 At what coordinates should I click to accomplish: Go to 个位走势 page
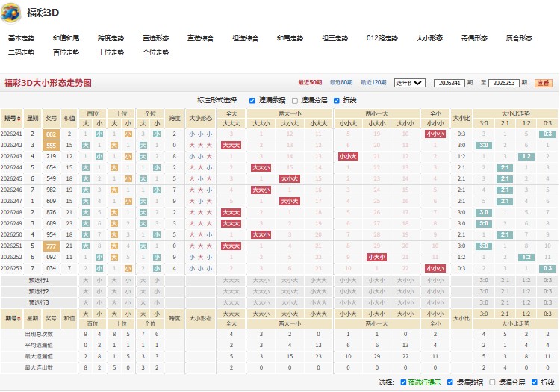(x=156, y=52)
